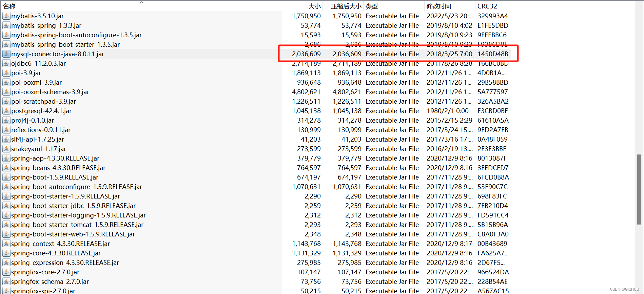
Task: Click CRC32 value E3CBD0BE
Action: (x=493, y=111)
